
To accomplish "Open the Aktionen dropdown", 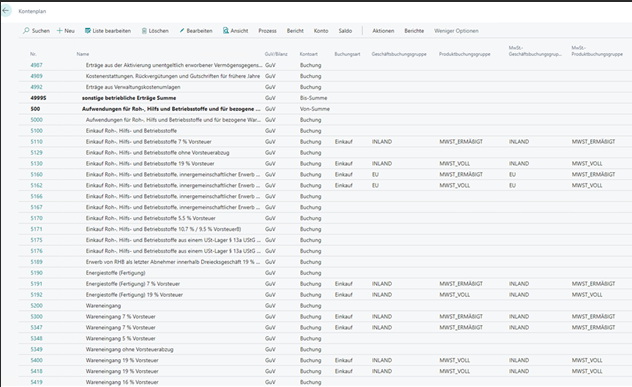I will (383, 31).
